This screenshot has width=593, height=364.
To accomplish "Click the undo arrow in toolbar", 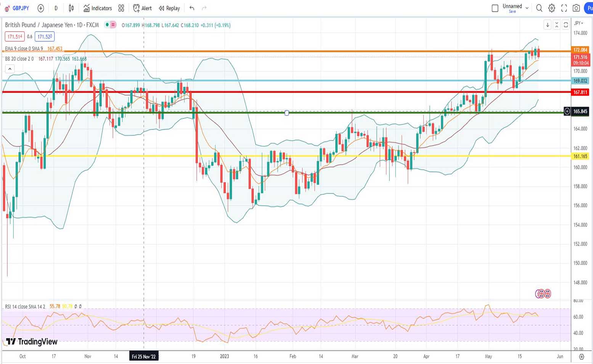I will (x=192, y=8).
